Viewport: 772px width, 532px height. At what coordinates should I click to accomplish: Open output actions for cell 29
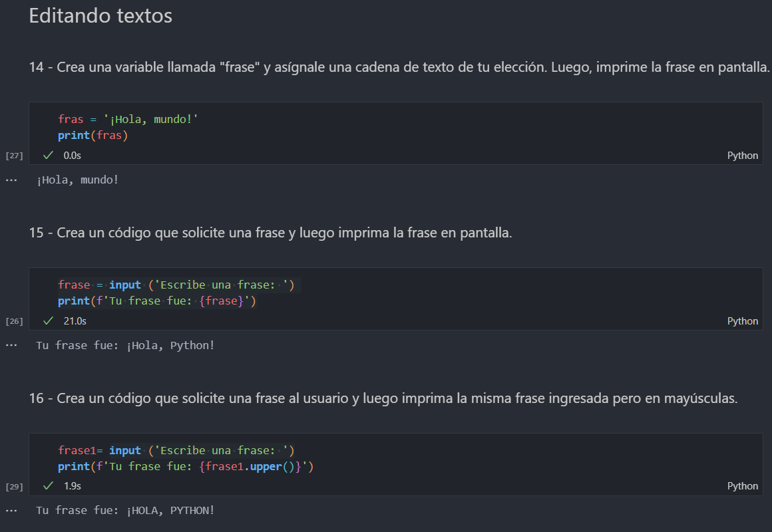[x=11, y=511]
